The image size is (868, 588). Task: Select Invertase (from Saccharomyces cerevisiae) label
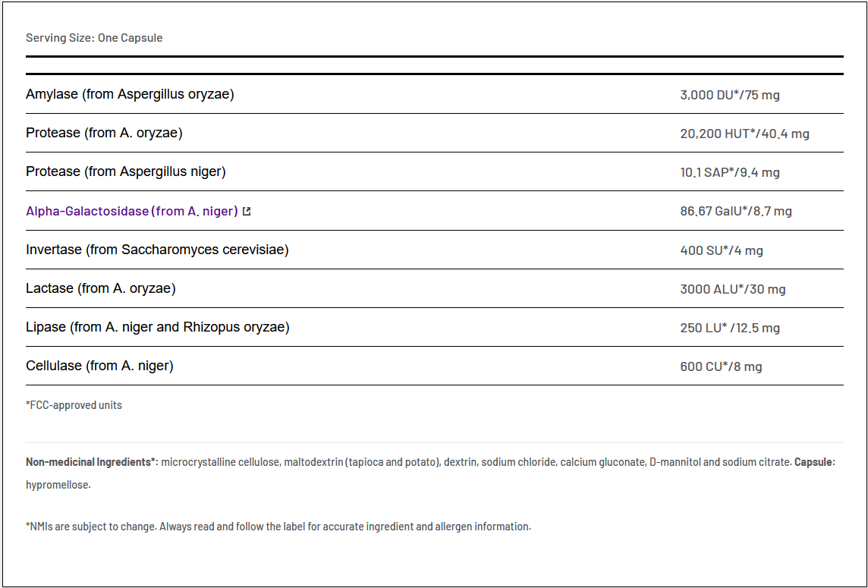(157, 250)
